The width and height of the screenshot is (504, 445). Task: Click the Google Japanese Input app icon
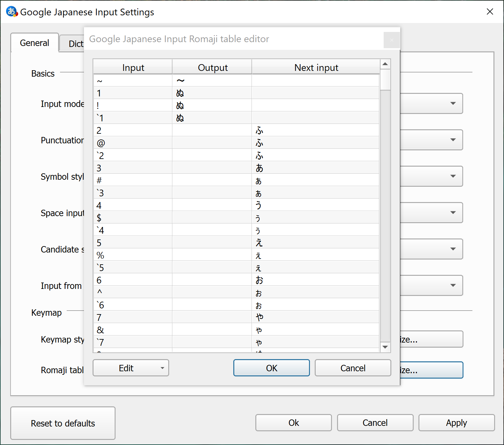pos(12,12)
